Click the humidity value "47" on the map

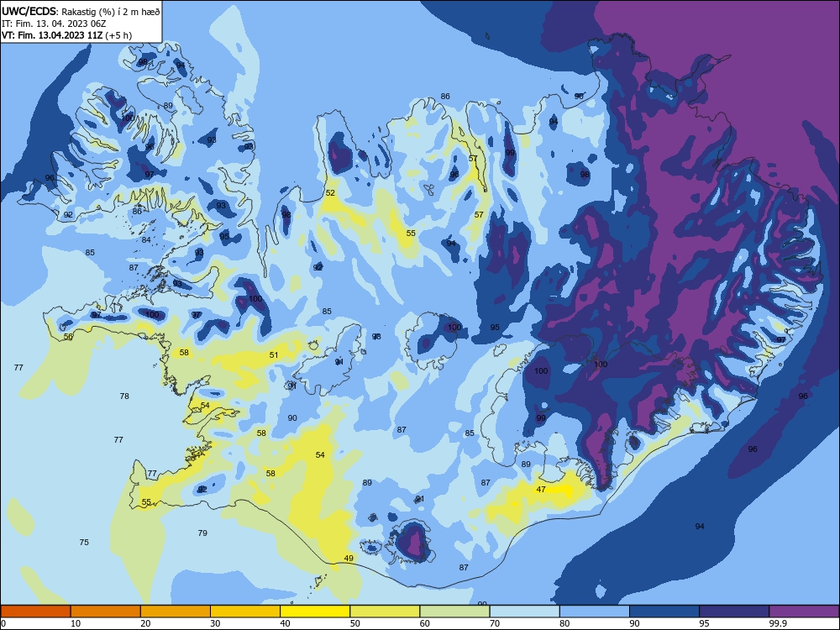tap(541, 489)
